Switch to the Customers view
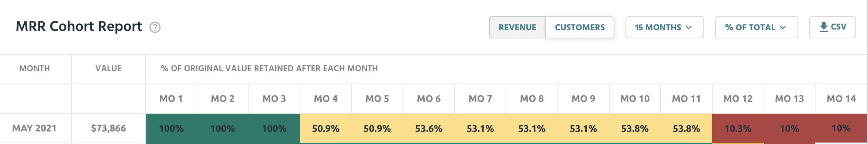This screenshot has height=144, width=868. (x=580, y=27)
